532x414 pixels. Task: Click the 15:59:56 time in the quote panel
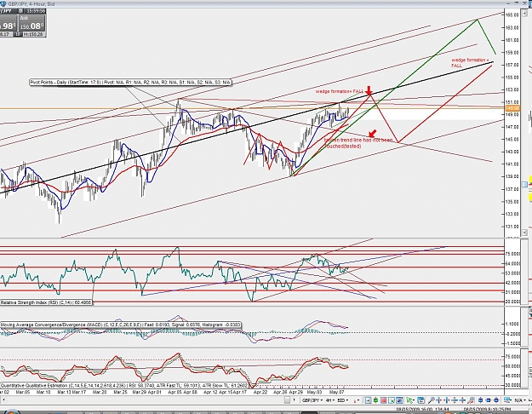tap(35, 11)
